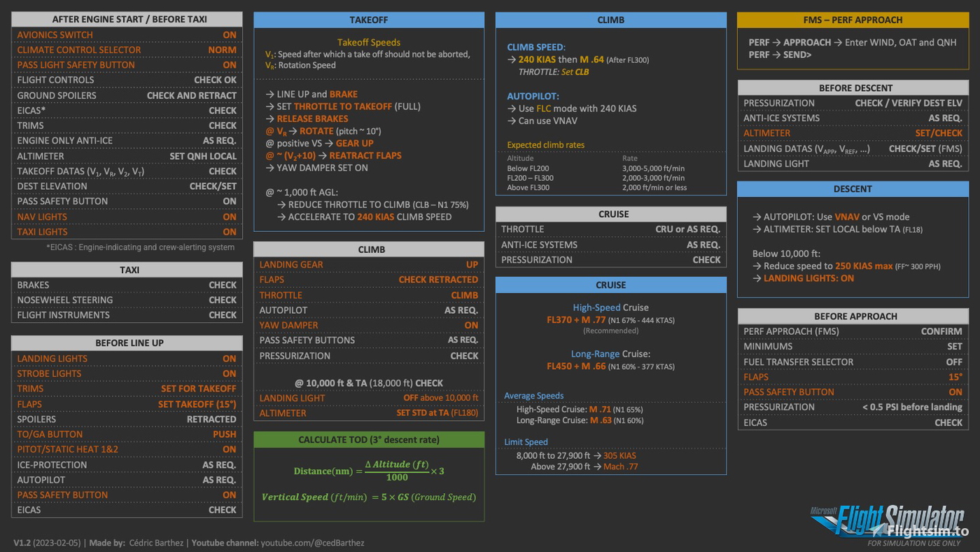Click the ICE-PROTECTION label
The image size is (980, 552).
click(52, 465)
